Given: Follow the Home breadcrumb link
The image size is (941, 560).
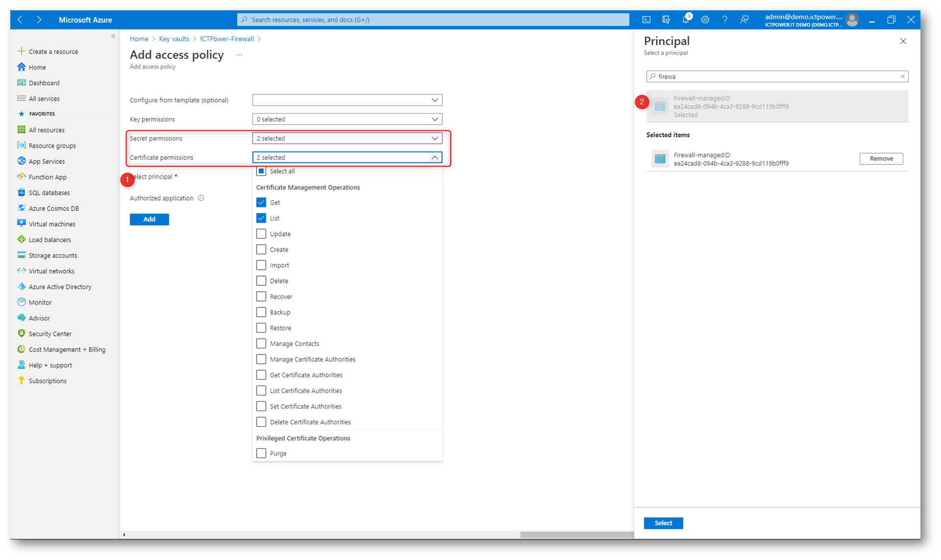Looking at the screenshot, I should tap(139, 39).
